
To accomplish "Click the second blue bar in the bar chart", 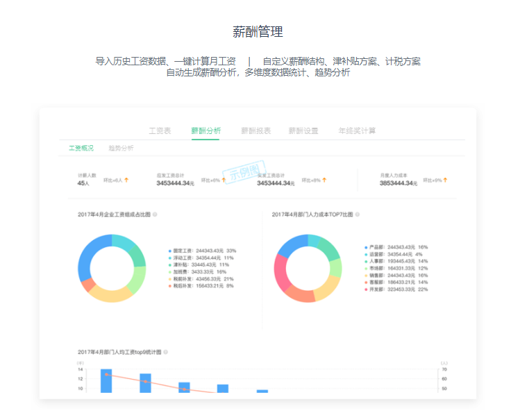I will tap(145, 383).
